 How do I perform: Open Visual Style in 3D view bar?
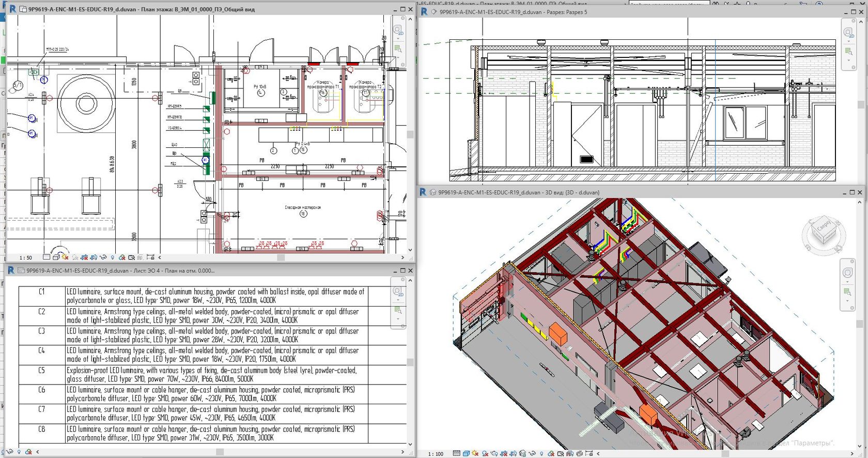point(466,453)
